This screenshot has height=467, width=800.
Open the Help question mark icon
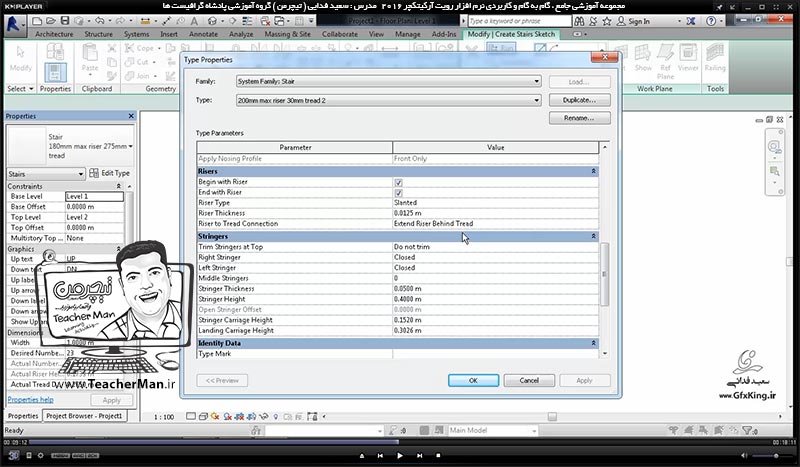click(711, 21)
